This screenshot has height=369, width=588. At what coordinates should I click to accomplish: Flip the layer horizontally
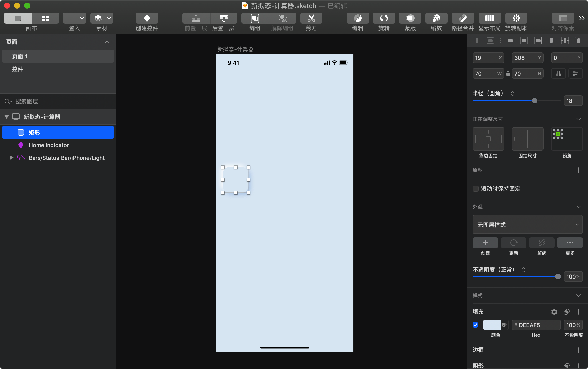point(558,73)
